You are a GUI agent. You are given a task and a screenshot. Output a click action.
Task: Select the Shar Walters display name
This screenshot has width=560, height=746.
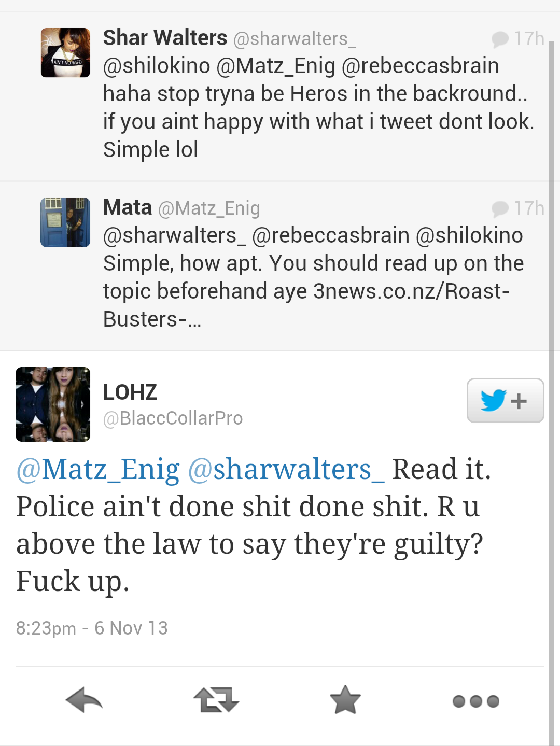tap(165, 38)
